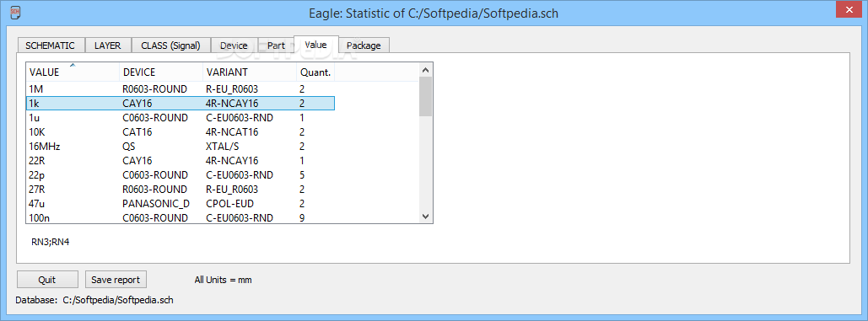Switch to the Device tab
868x321 pixels.
point(234,45)
